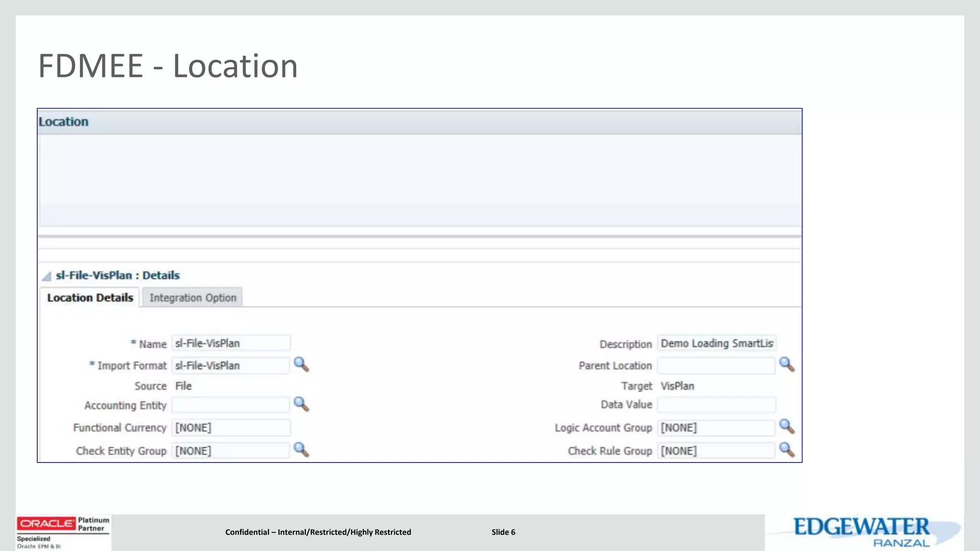This screenshot has height=551, width=980.
Task: Select the Location Details tab
Action: [x=90, y=298]
